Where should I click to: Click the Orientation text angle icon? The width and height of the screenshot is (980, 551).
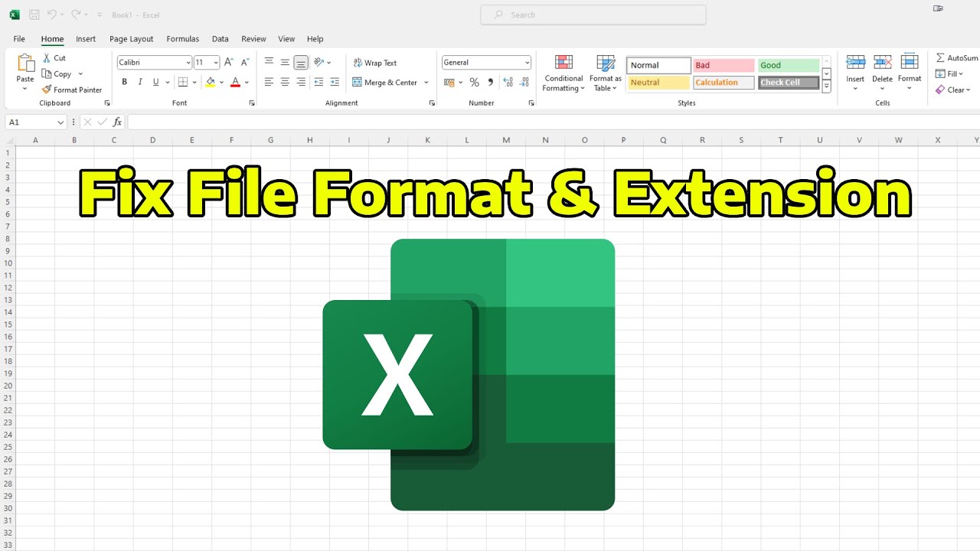319,63
